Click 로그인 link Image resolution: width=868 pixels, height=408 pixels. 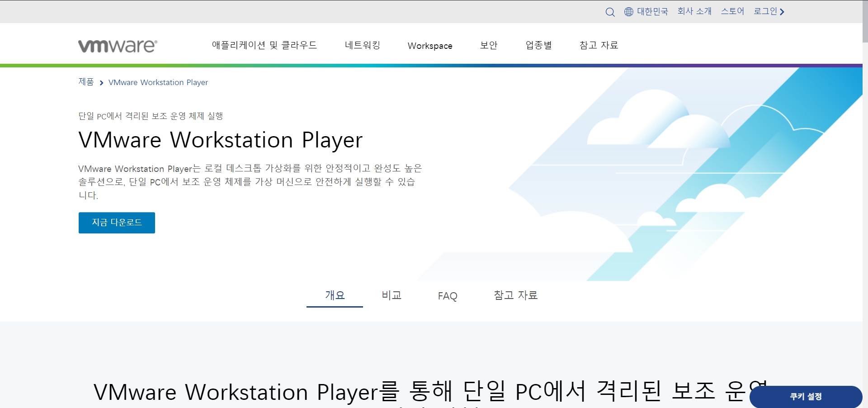click(765, 11)
